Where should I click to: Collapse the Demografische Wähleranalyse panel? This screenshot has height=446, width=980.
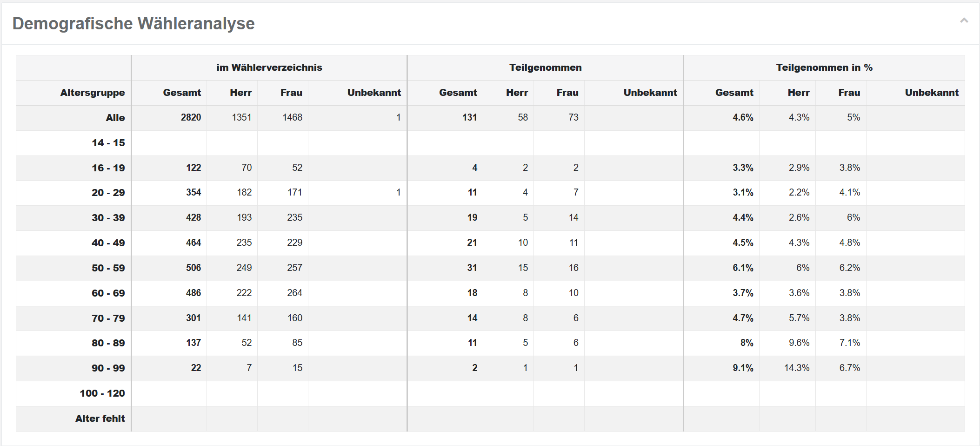[x=964, y=20]
